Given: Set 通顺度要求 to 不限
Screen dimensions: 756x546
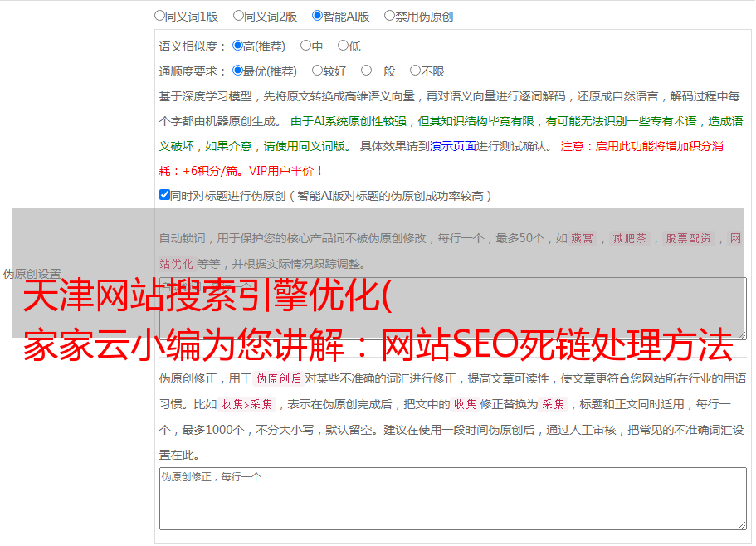Looking at the screenshot, I should pos(415,71).
